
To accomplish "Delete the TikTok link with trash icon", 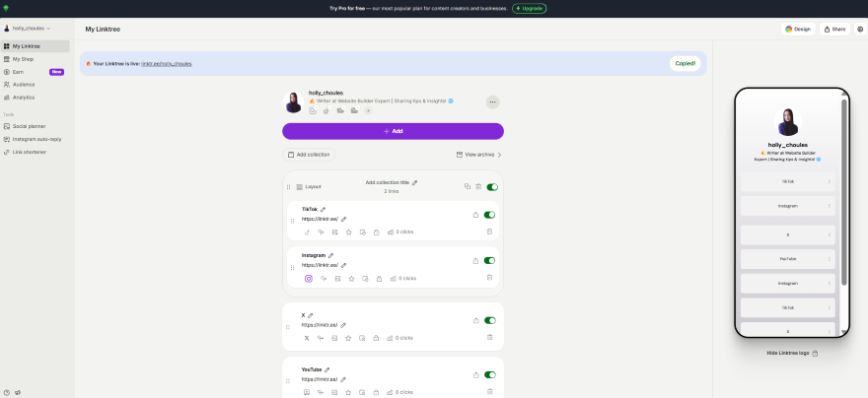I will [489, 232].
